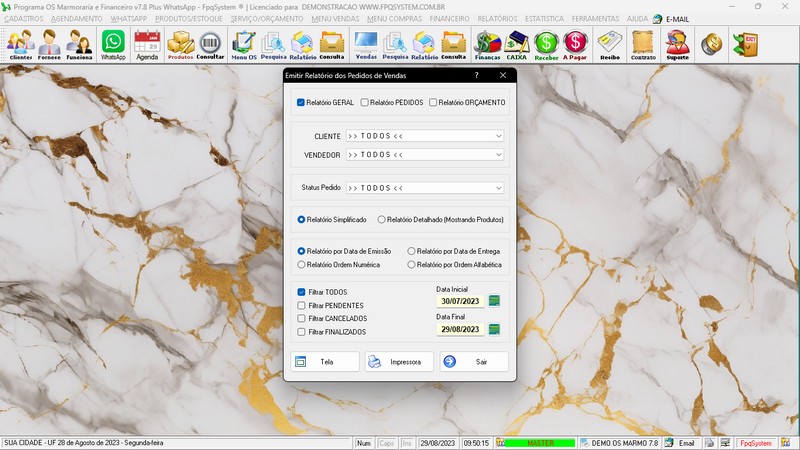
Task: Click Relatório printer icon beside Menu OS group
Action: pos(303,45)
